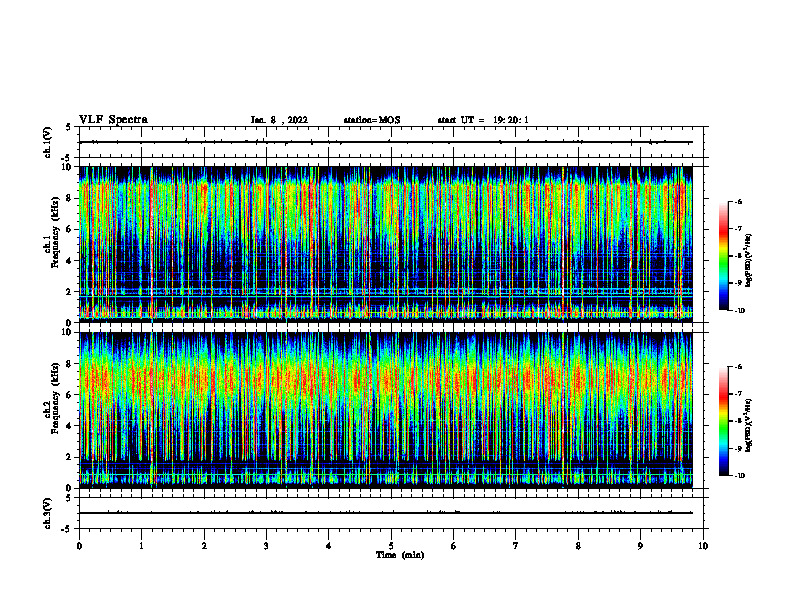This screenshot has height=612, width=792.
Task: Click the ch.2 spectrogram color bar
Action: [723, 421]
